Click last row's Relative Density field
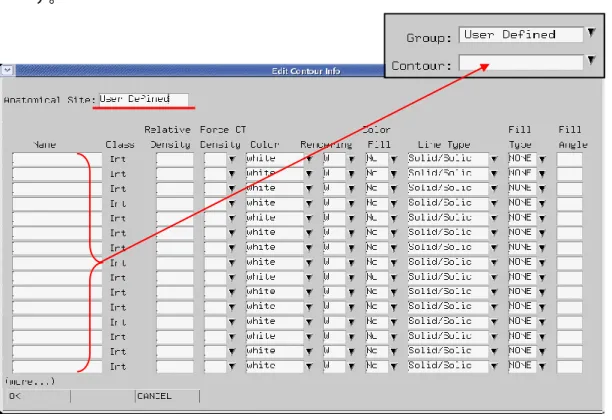 point(175,367)
